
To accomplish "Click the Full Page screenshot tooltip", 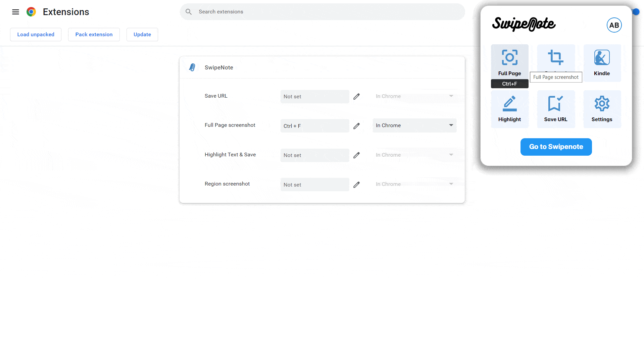I will coord(556,77).
